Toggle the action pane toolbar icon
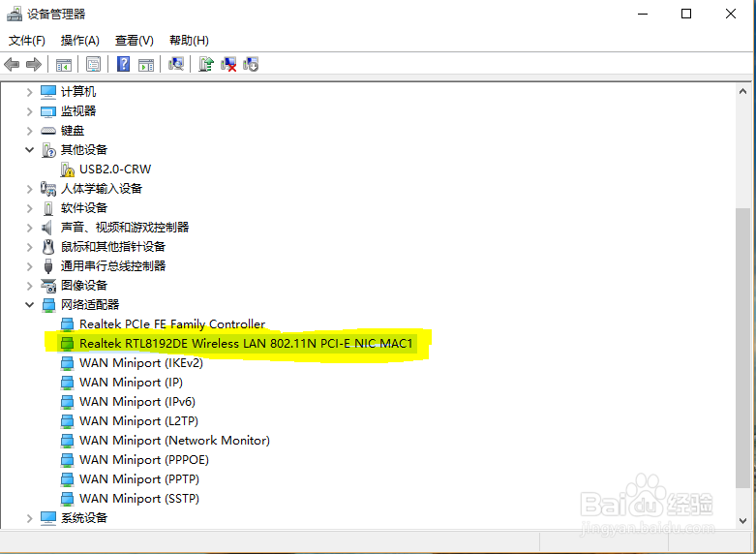The image size is (756, 554). tap(146, 64)
